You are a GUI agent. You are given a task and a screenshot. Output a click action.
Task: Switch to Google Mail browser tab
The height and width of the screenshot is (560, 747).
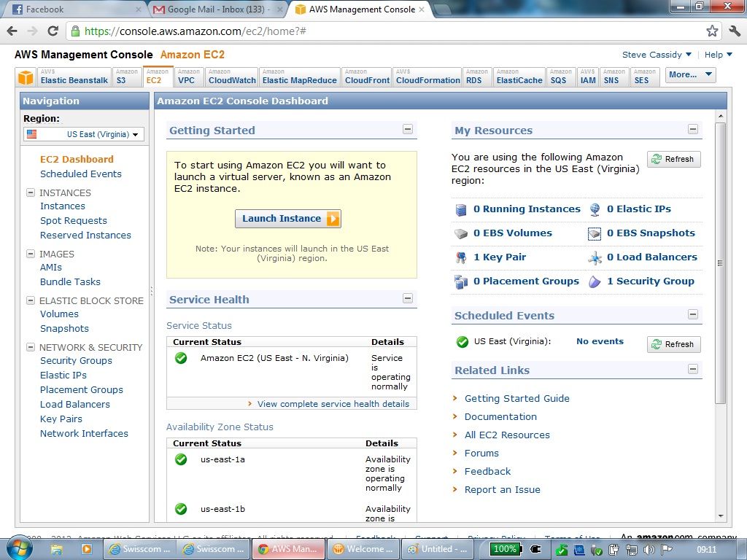[x=219, y=9]
